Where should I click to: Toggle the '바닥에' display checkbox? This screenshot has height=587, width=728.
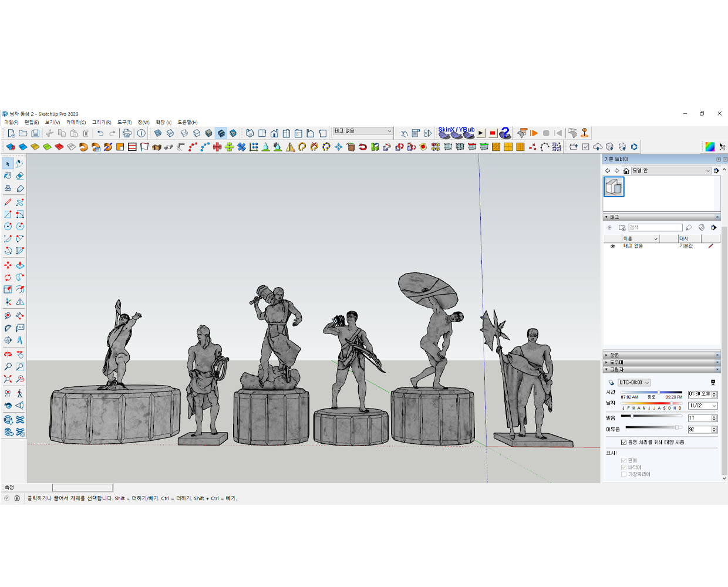click(x=623, y=467)
